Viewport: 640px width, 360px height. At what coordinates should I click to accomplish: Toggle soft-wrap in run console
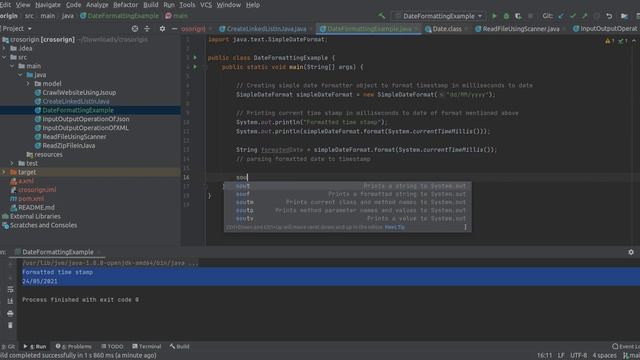pyautogui.click(x=10, y=289)
